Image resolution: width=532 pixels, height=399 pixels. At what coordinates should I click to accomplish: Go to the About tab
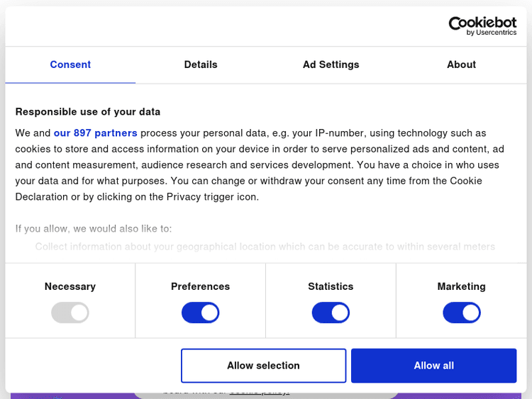tap(461, 64)
